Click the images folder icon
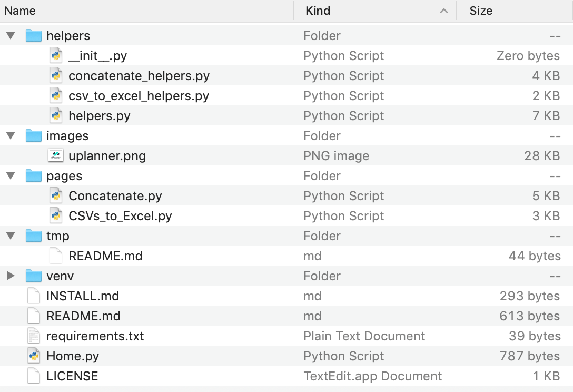 coord(34,135)
